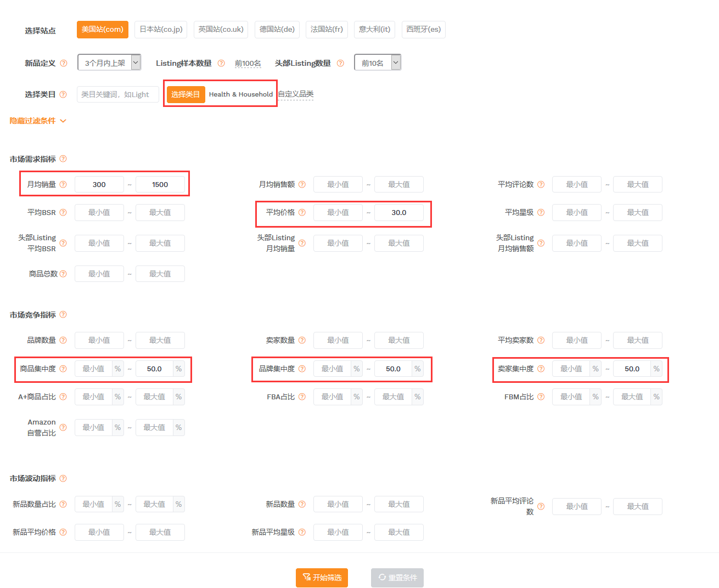
Task: Select the 德国站(de) site
Action: [277, 29]
